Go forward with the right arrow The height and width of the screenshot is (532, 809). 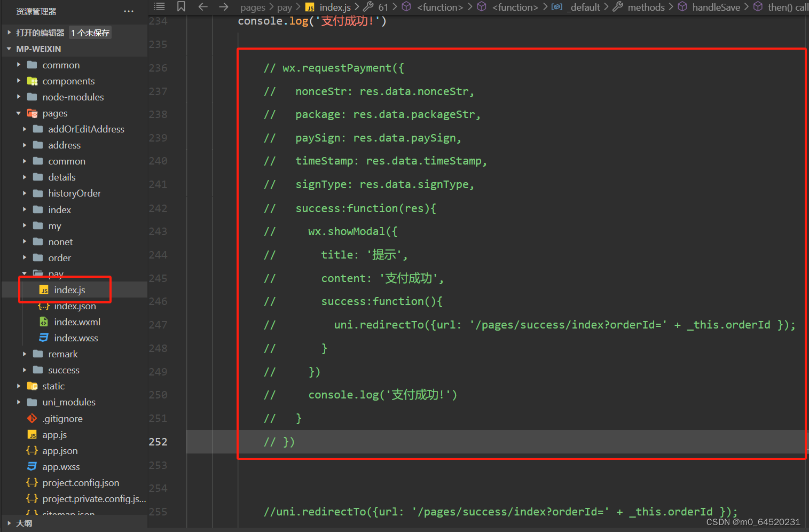pos(224,6)
